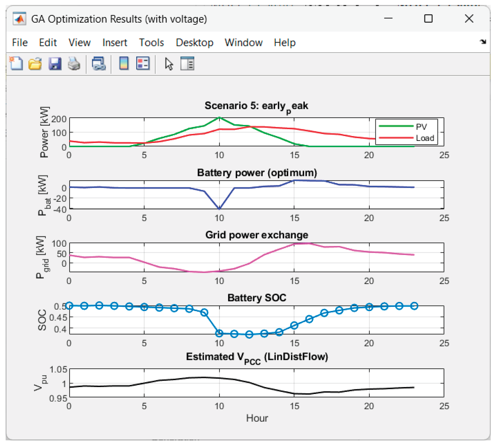Toggle the Insert Legend tool
The height and width of the screenshot is (448, 498).
coord(143,63)
